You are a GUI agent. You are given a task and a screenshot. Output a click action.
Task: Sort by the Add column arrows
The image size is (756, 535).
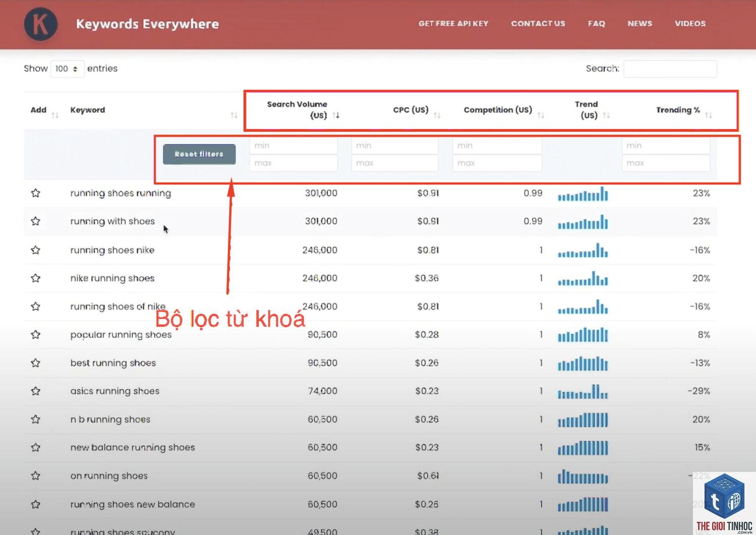click(x=55, y=115)
